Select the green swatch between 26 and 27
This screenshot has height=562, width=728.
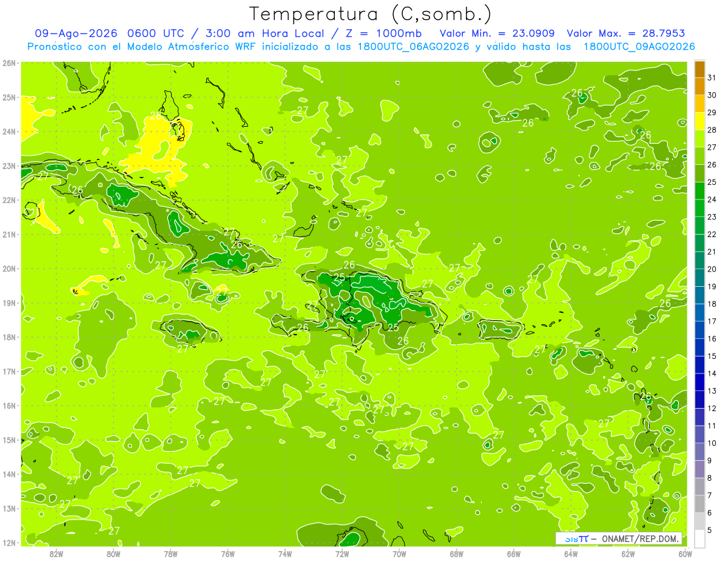(699, 156)
